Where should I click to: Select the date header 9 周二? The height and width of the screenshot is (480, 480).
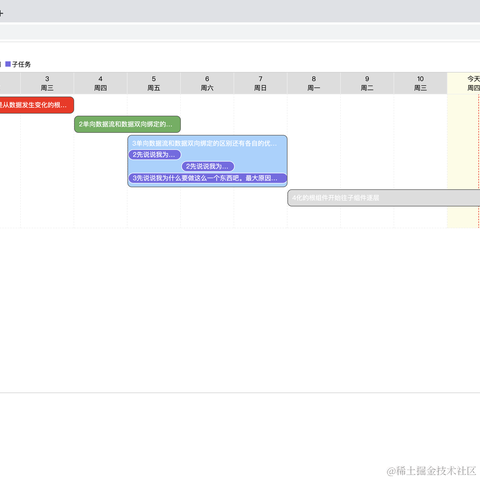(x=367, y=83)
